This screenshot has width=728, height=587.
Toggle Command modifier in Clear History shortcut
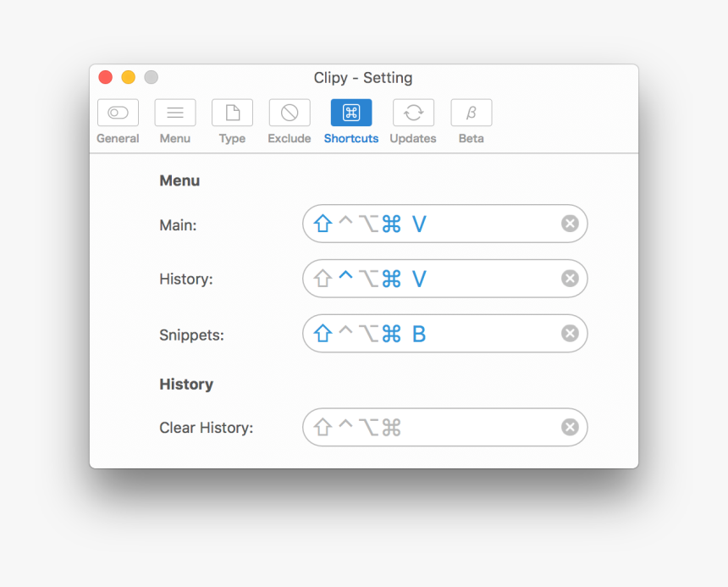391,427
